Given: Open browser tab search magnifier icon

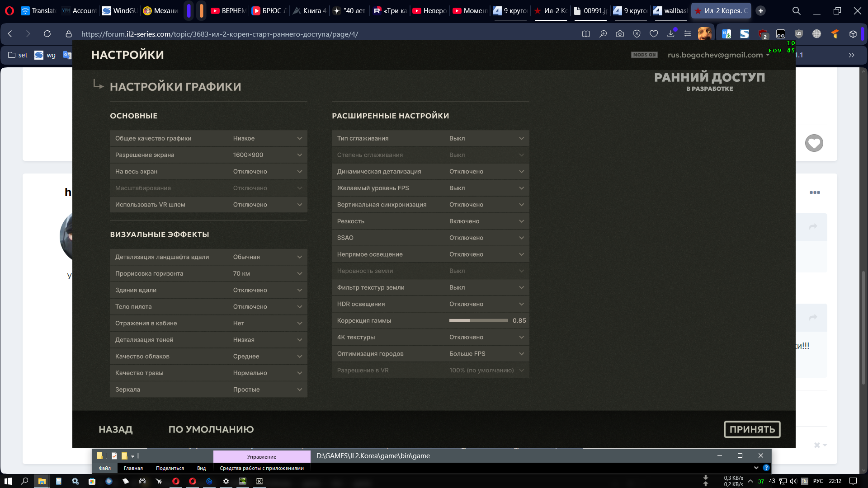Looking at the screenshot, I should (x=797, y=10).
